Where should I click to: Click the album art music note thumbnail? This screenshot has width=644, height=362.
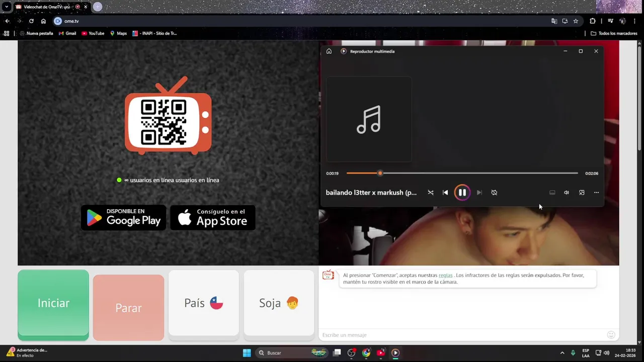pos(369,119)
